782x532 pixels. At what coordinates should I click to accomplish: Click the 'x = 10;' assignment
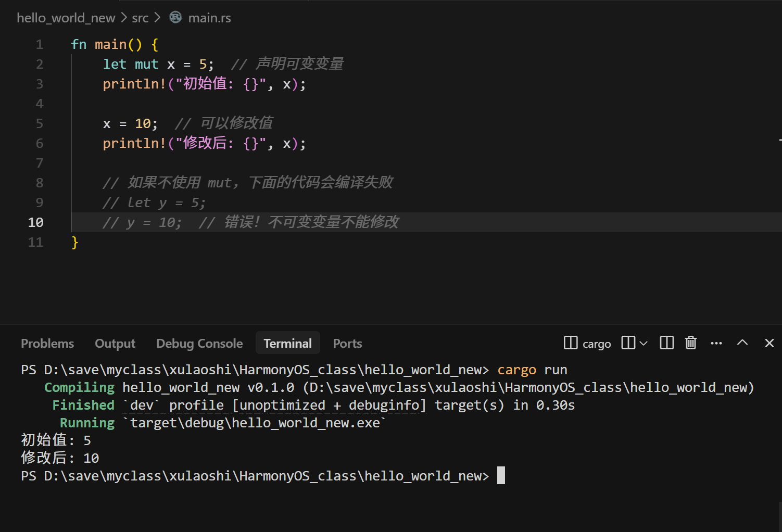(x=130, y=124)
